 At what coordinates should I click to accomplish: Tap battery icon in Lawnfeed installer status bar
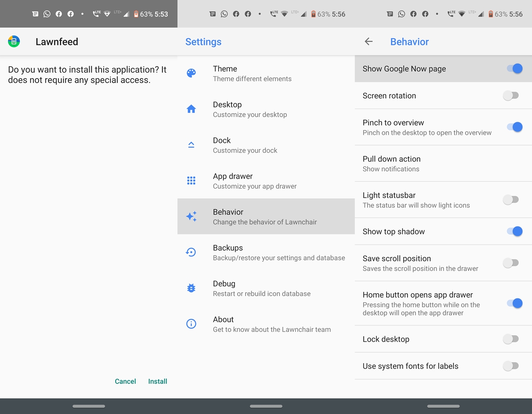coord(136,14)
